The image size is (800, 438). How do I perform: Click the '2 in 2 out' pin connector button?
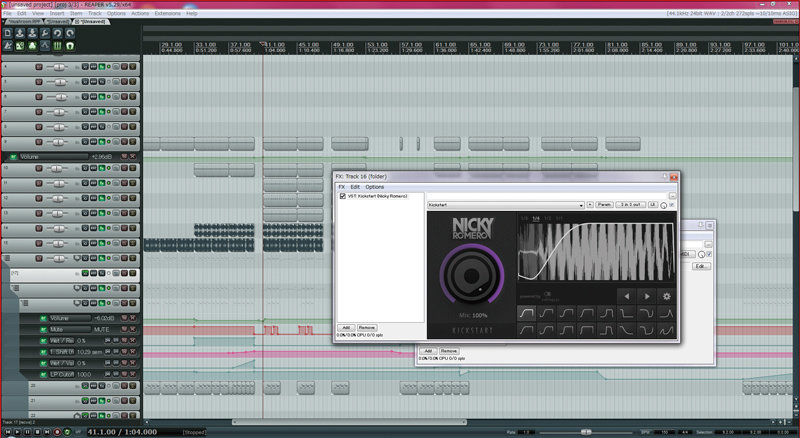(x=631, y=205)
